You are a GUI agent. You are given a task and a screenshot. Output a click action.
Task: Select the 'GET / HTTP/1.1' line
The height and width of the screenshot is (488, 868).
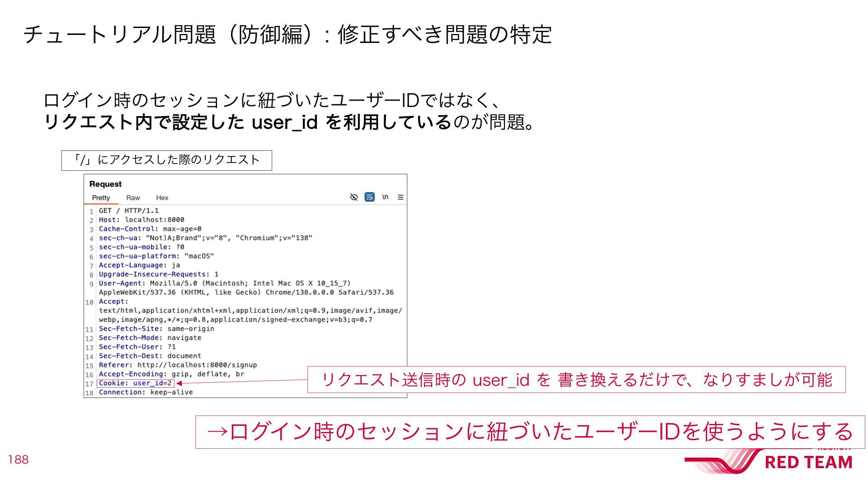coord(129,211)
